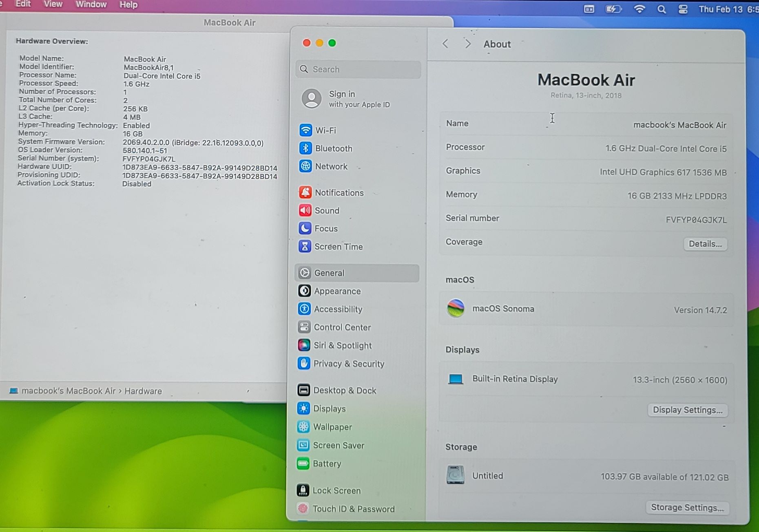The image size is (759, 532).
Task: Open Siri & Spotlight settings
Action: (342, 345)
